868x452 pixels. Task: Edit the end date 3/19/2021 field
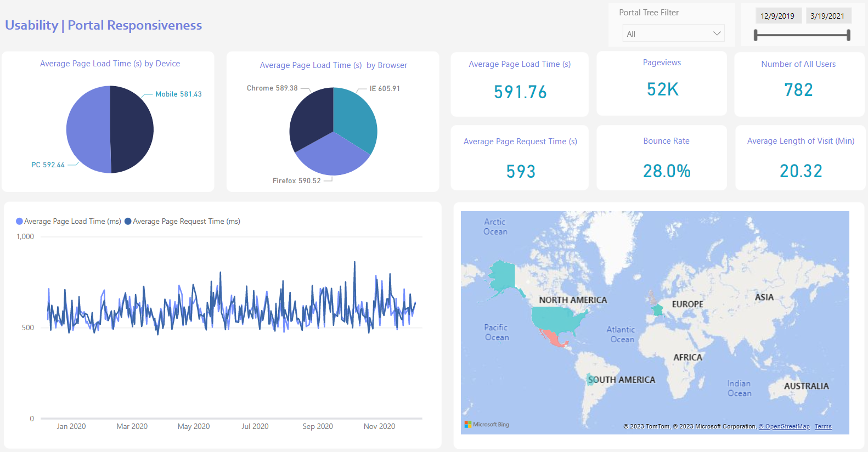[x=827, y=16]
